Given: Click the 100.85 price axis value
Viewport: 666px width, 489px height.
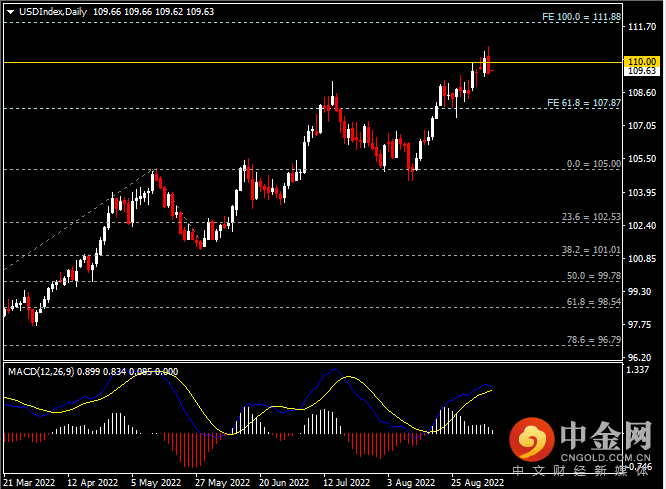Looking at the screenshot, I should [642, 259].
